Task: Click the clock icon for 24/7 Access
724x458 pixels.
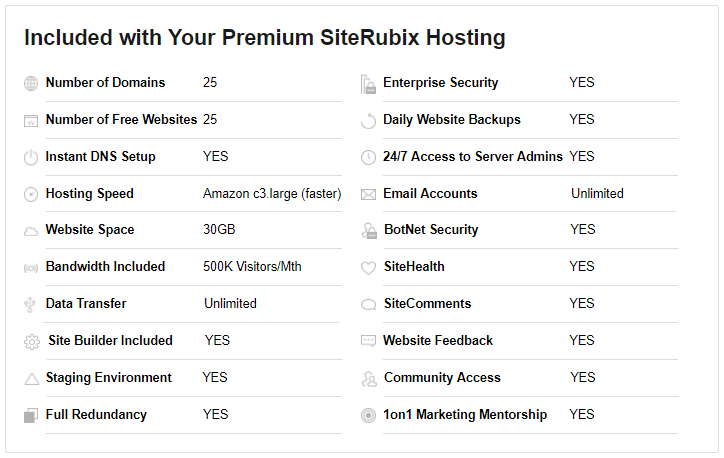Action: 368,157
